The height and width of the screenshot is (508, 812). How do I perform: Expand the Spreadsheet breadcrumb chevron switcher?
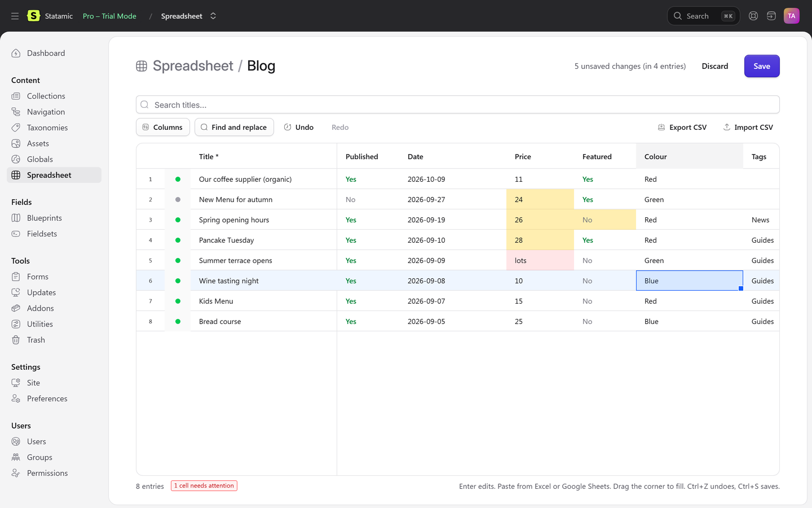click(x=213, y=16)
